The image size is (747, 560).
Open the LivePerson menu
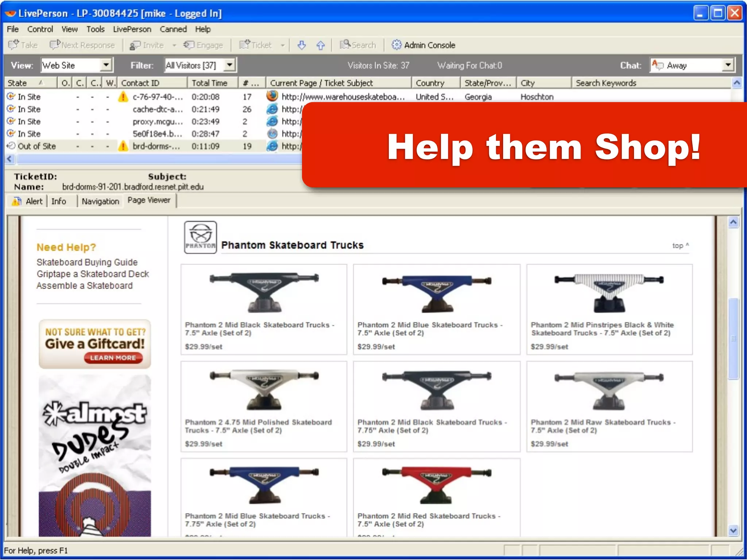click(x=132, y=29)
